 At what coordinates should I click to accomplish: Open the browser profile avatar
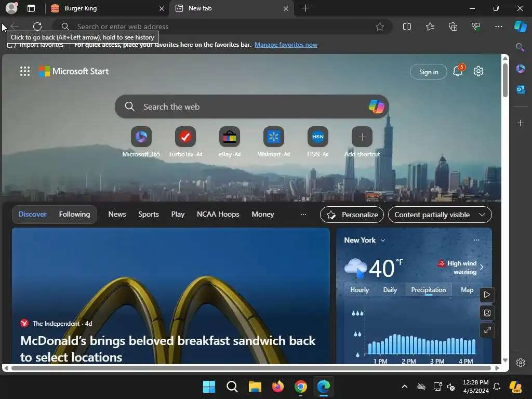[x=12, y=8]
